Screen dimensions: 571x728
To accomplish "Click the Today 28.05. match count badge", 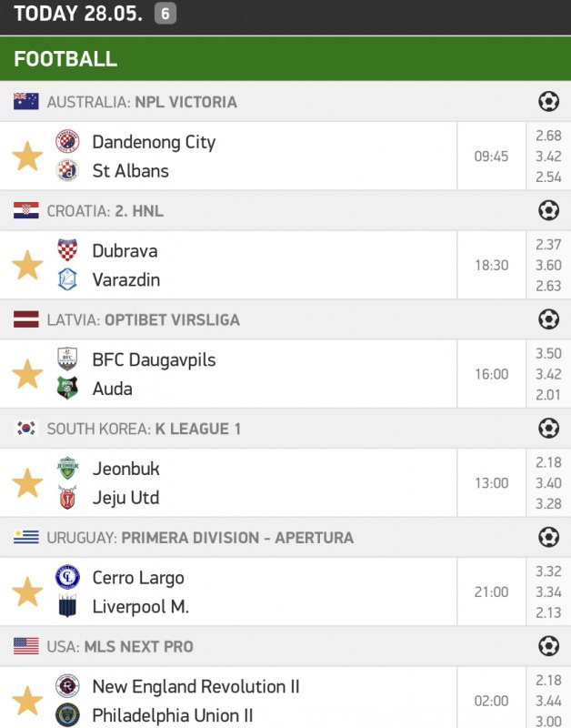I will click(x=165, y=14).
